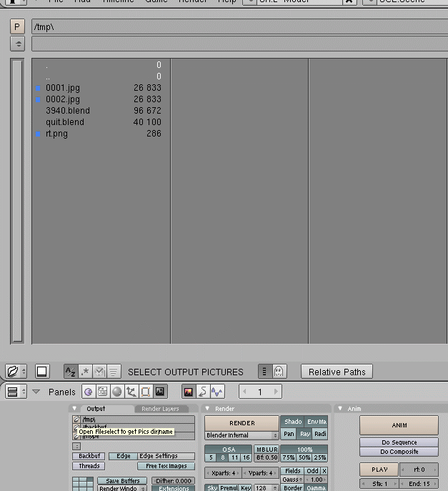The height and width of the screenshot is (491, 448).
Task: Enable the OSA oversampling toggle
Action: click(x=229, y=450)
